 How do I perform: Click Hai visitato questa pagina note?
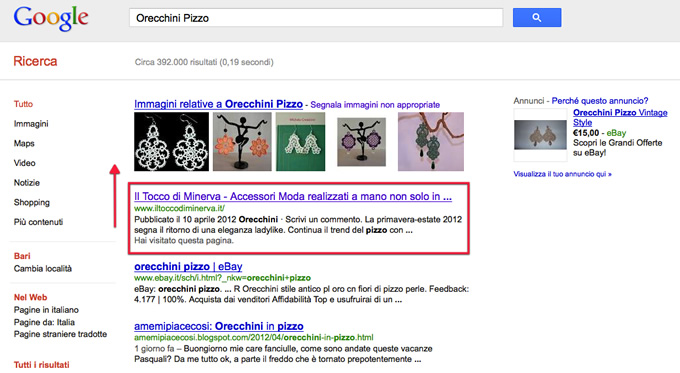coord(184,241)
